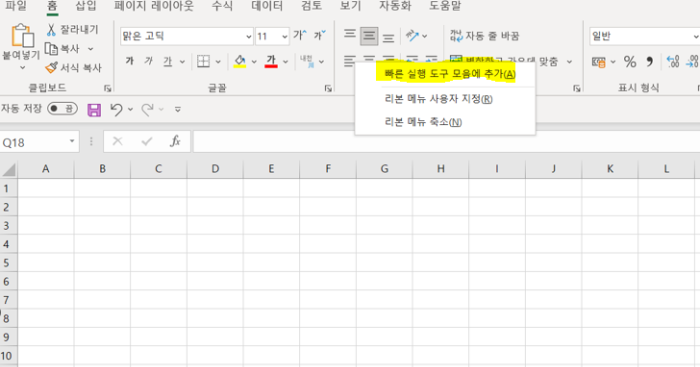Click the borders grid icon
This screenshot has width=700, height=367.
[203, 61]
